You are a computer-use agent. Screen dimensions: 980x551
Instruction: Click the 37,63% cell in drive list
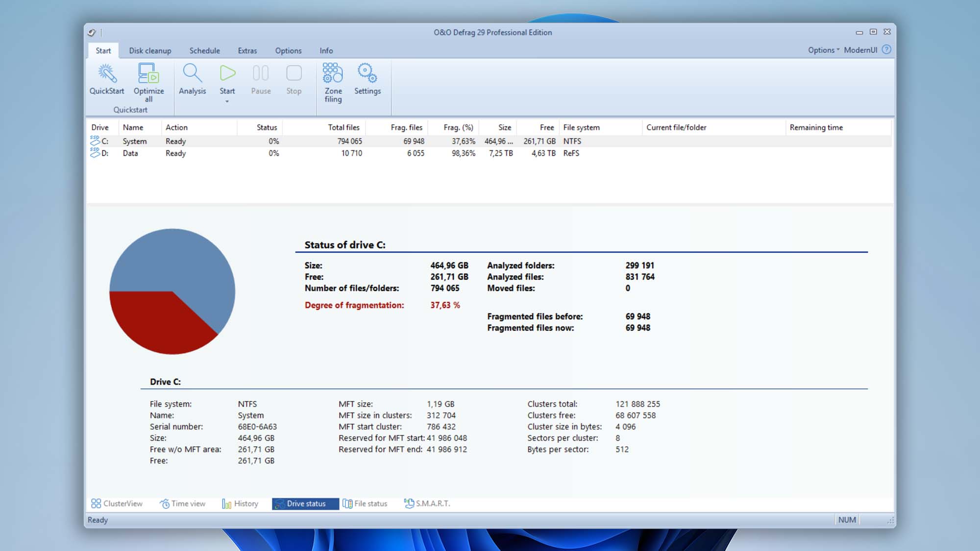(x=463, y=141)
